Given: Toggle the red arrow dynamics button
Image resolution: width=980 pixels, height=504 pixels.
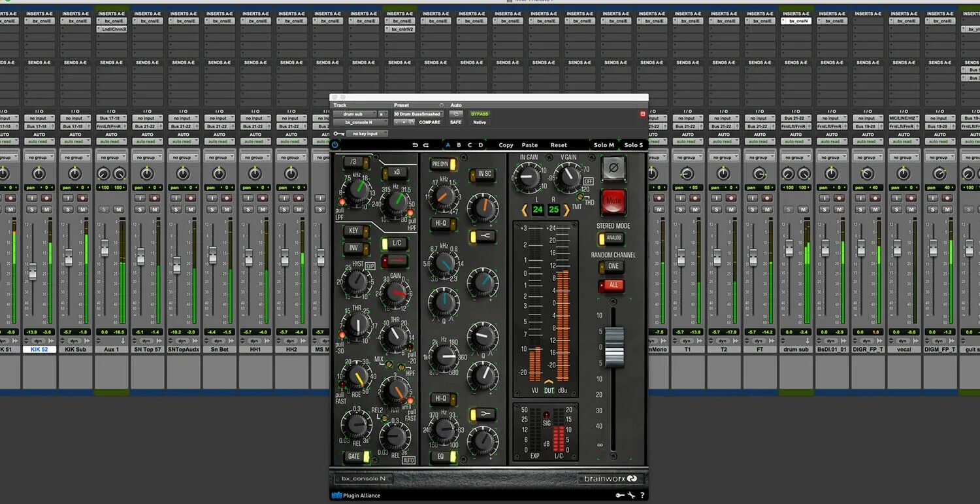Looking at the screenshot, I should click(395, 260).
